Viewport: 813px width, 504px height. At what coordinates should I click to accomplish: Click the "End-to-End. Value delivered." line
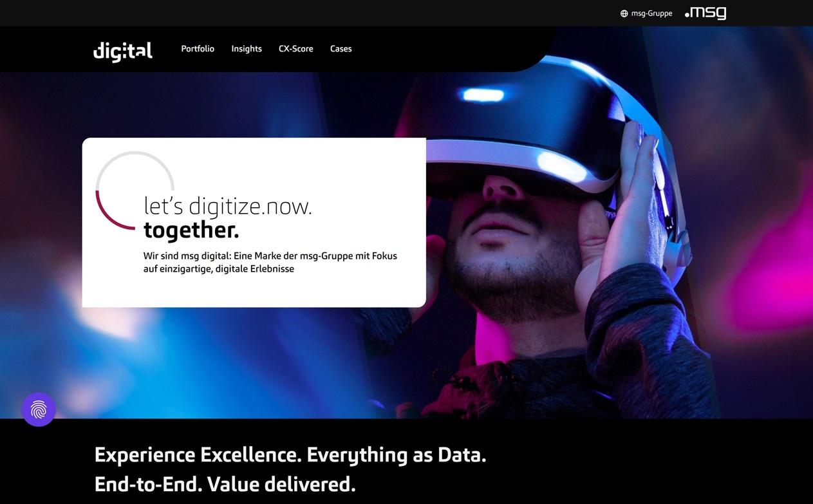225,483
